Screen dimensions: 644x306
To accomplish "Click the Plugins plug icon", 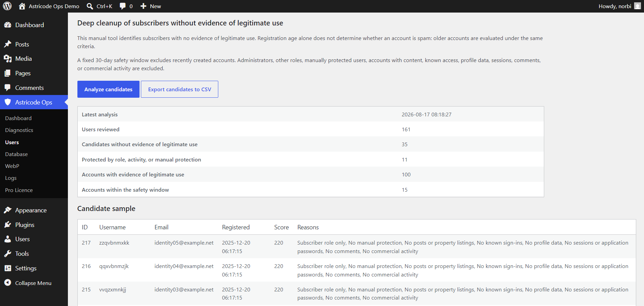I will [8, 225].
